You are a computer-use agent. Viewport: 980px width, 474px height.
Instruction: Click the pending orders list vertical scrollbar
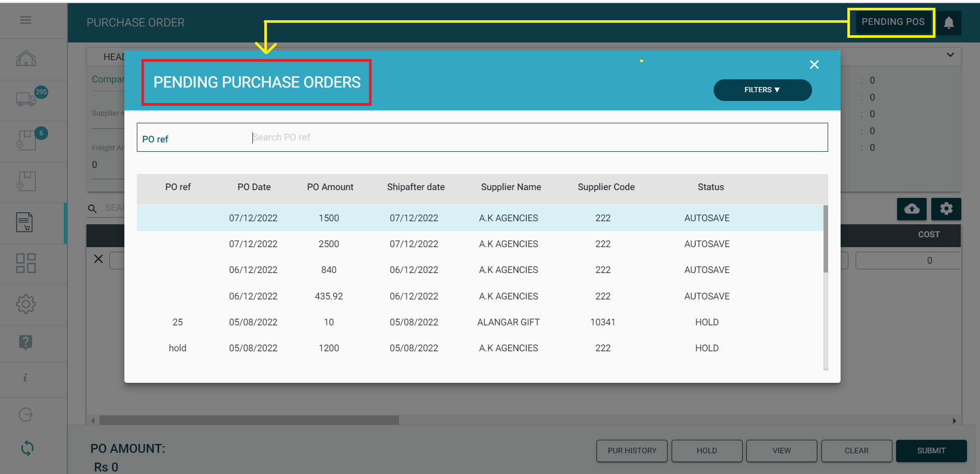coord(825,238)
